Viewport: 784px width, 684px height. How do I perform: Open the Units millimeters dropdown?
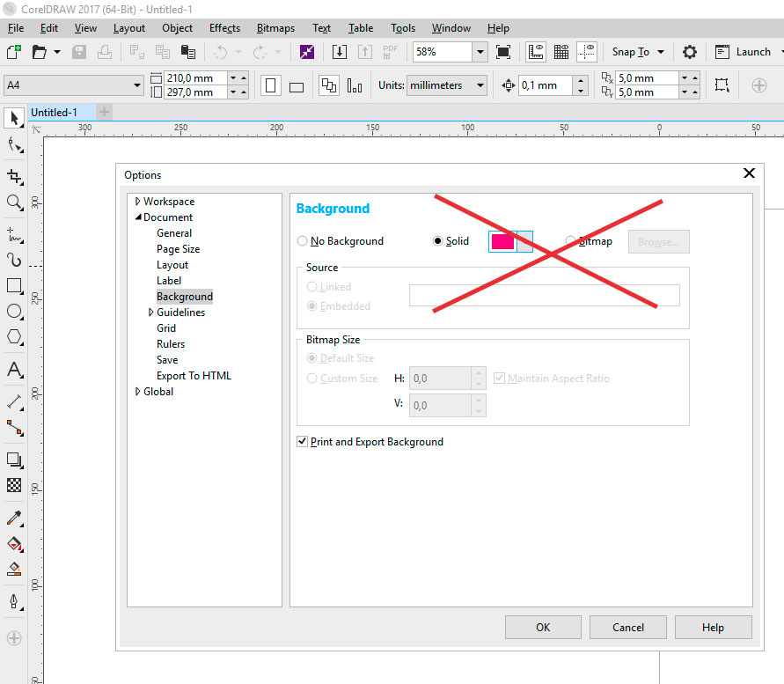pos(480,85)
